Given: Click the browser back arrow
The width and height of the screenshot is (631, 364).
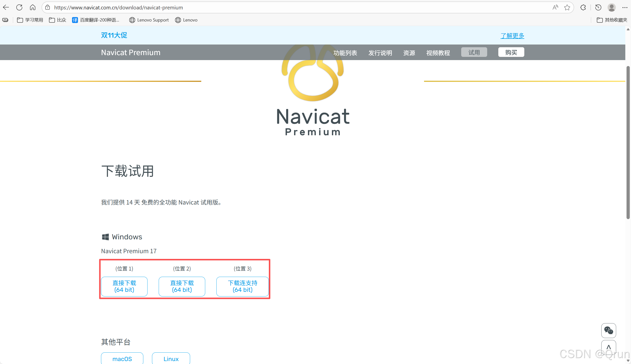Looking at the screenshot, I should [6, 7].
